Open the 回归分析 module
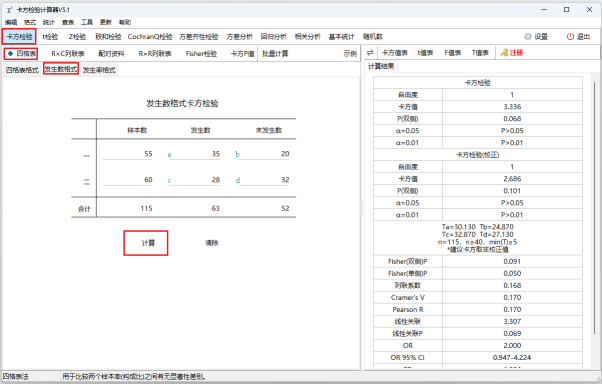The image size is (602, 384). tap(273, 36)
